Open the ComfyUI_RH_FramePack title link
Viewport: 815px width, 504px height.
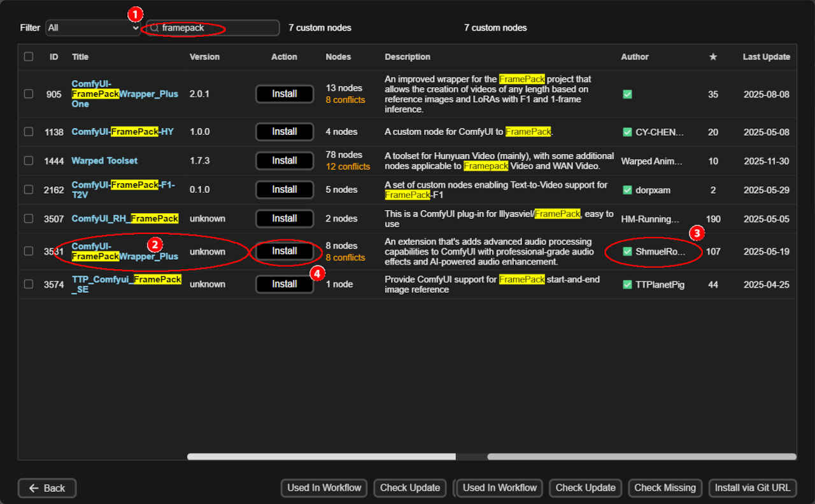[x=125, y=218]
